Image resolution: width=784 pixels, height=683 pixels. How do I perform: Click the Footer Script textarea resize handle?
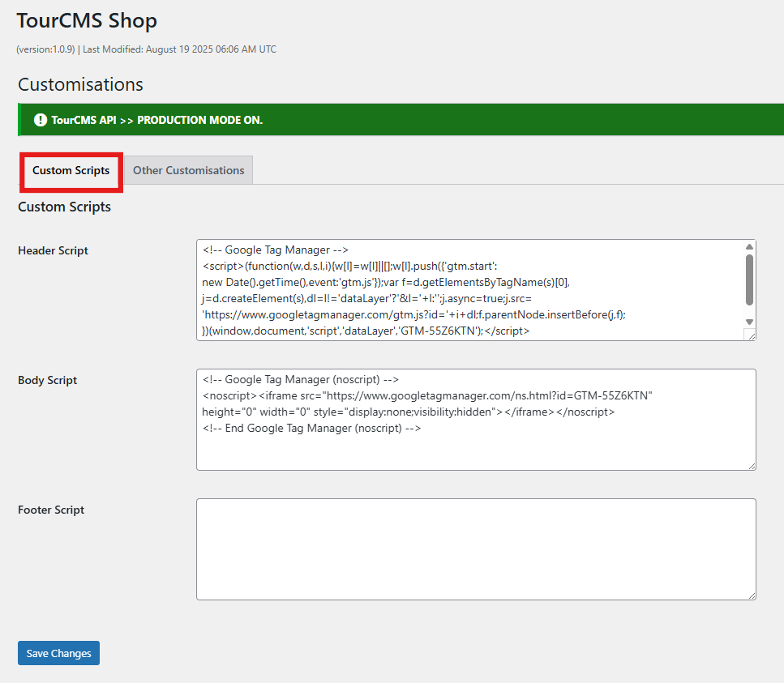click(x=752, y=595)
